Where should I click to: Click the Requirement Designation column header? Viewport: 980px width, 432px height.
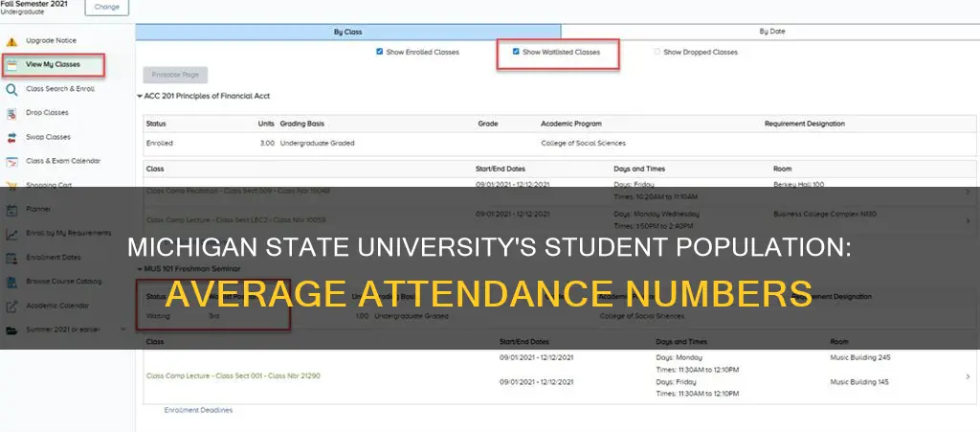tap(804, 124)
